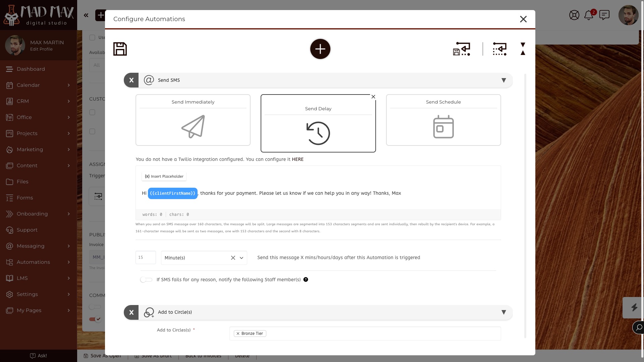Select the Send Schedule option

[443, 120]
